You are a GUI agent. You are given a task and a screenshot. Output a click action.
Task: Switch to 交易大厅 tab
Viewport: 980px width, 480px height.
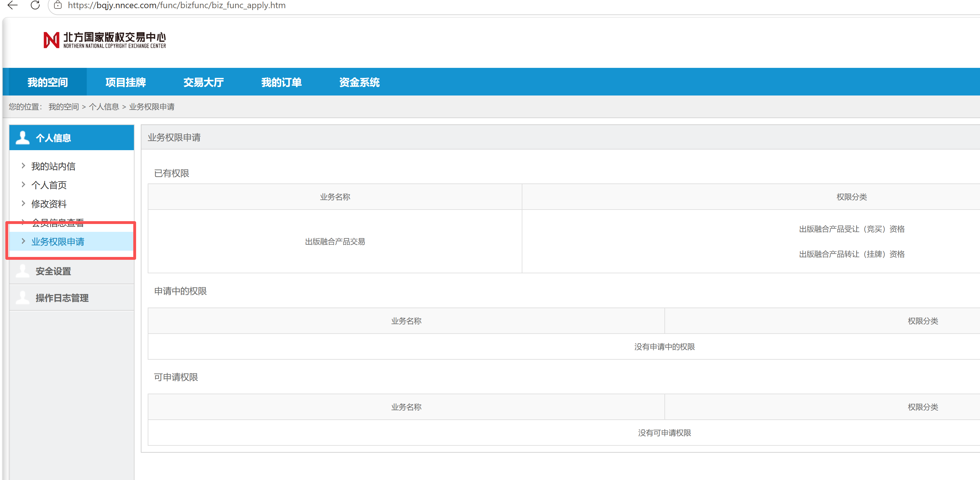tap(204, 82)
